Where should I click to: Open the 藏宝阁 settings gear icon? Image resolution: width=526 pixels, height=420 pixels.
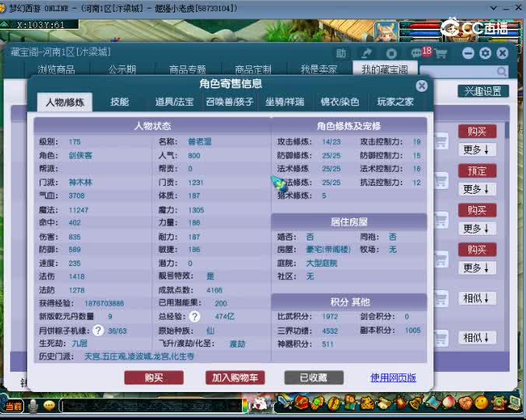click(x=485, y=54)
